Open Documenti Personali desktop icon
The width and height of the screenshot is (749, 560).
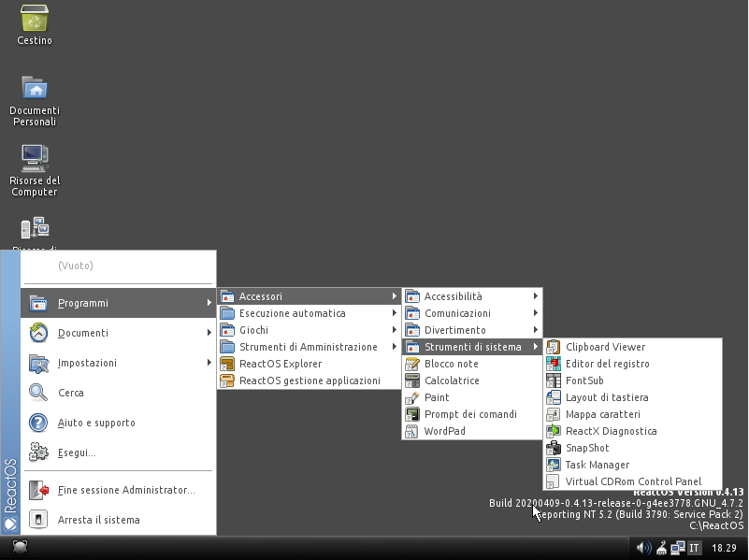pyautogui.click(x=35, y=89)
